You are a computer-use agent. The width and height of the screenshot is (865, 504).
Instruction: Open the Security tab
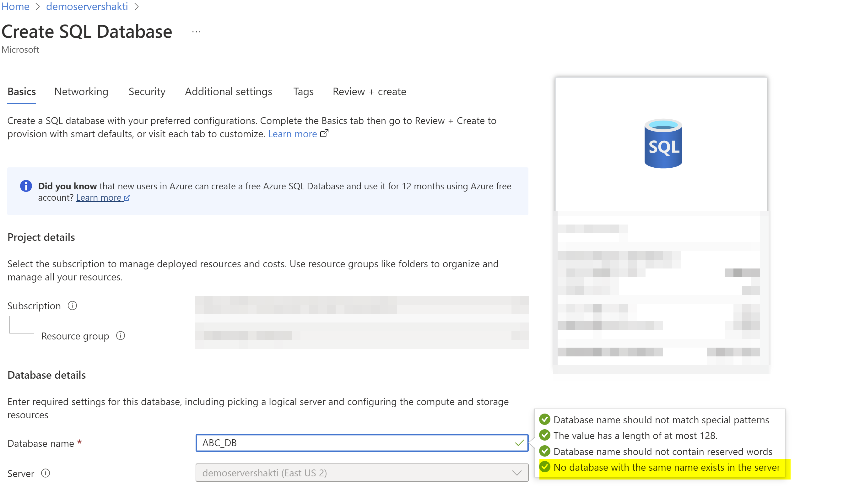(x=147, y=92)
